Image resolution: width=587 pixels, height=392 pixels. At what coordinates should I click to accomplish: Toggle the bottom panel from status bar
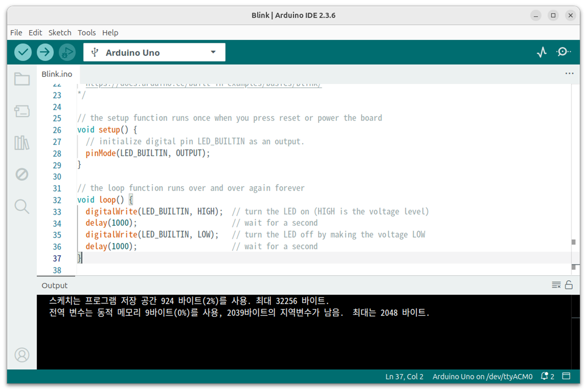[566, 376]
